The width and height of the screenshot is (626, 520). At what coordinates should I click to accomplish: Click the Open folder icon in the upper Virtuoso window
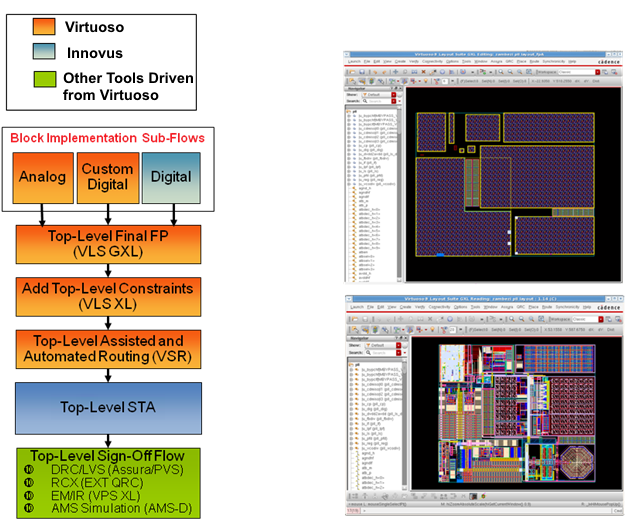point(352,72)
